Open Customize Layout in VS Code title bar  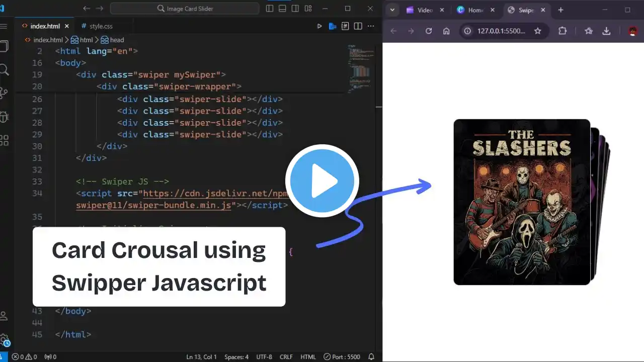[x=308, y=9]
